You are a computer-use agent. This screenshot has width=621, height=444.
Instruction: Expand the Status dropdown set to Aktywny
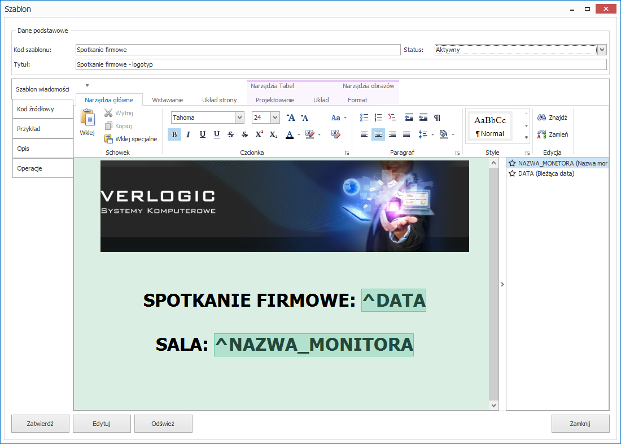600,48
